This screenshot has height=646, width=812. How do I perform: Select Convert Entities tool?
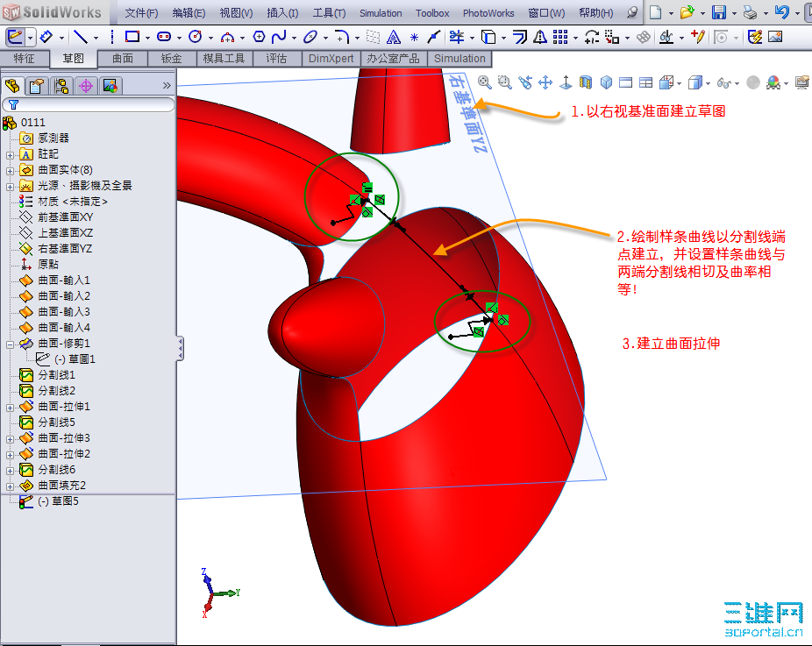tap(488, 37)
